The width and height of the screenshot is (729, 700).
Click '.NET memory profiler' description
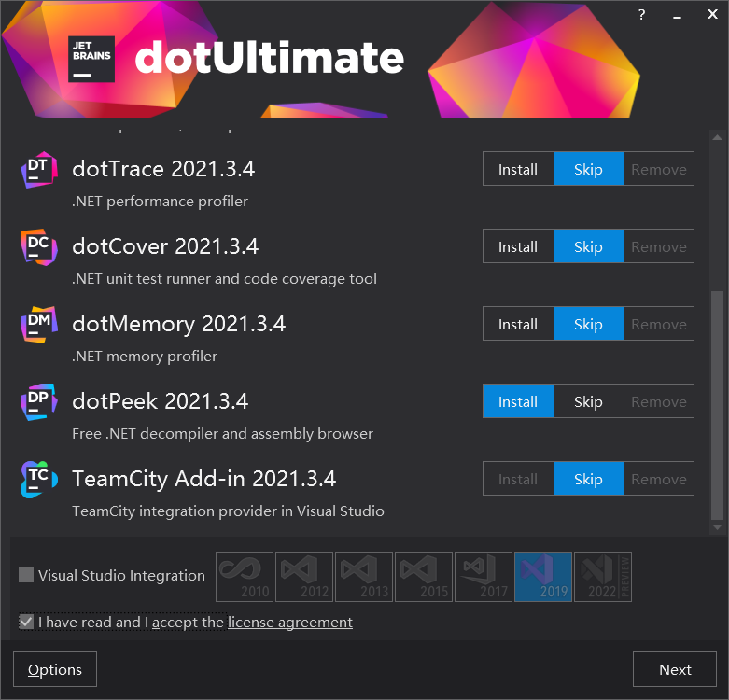145,357
